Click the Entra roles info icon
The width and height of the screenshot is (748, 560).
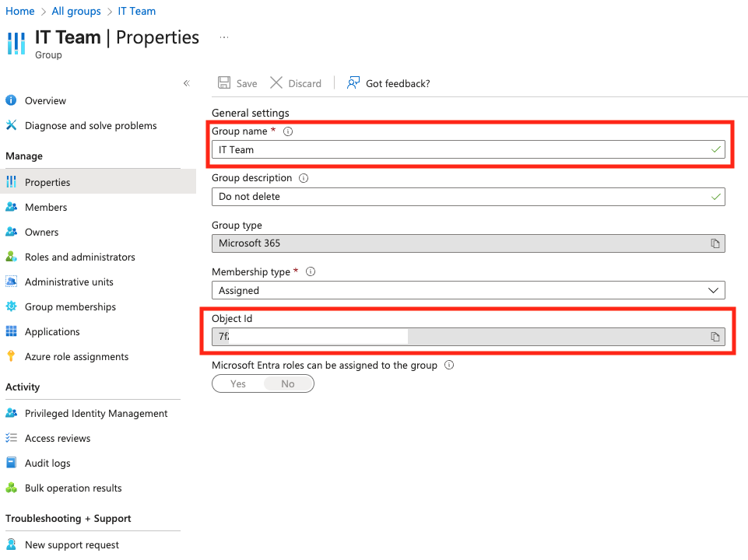pos(449,366)
